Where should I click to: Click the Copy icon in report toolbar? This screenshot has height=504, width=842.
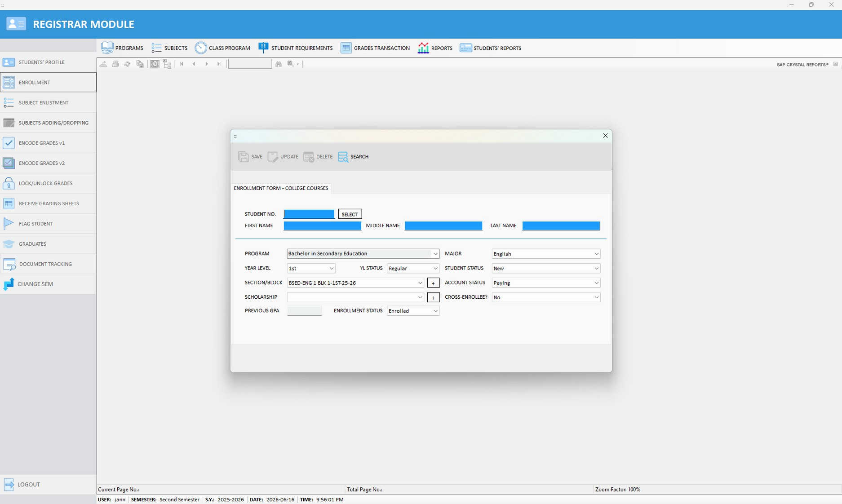(x=140, y=64)
